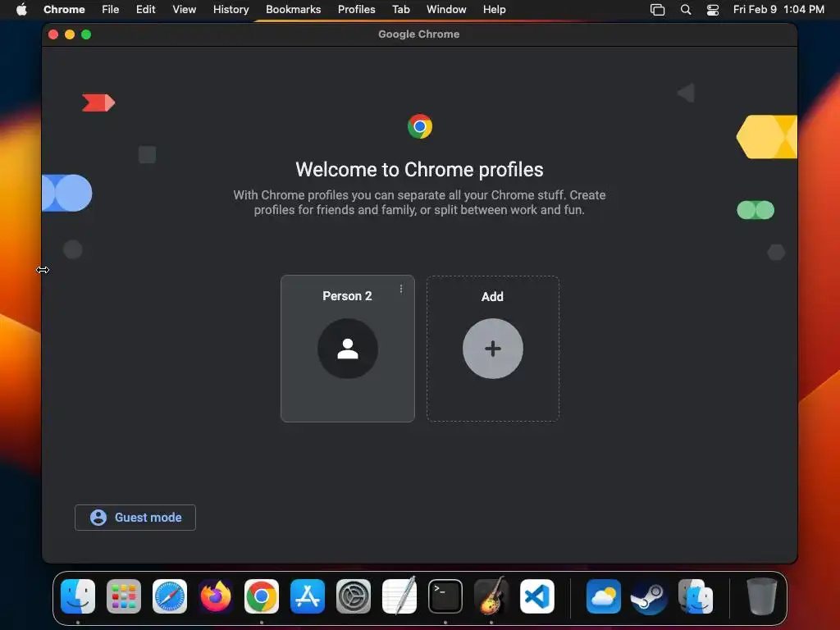Open Weather app from the Dock

click(x=604, y=596)
